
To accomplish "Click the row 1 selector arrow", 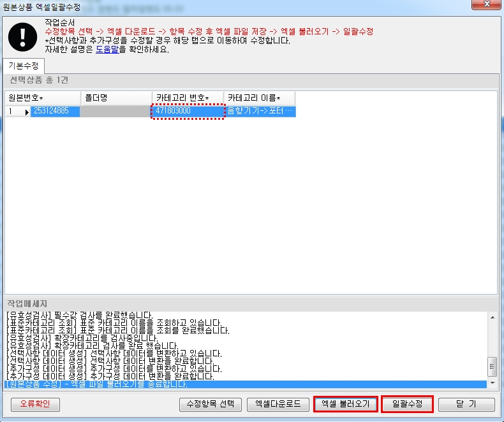I will coord(26,112).
